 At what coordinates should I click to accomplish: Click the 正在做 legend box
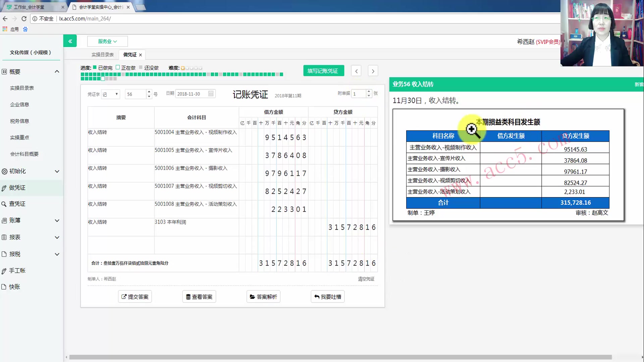(118, 67)
